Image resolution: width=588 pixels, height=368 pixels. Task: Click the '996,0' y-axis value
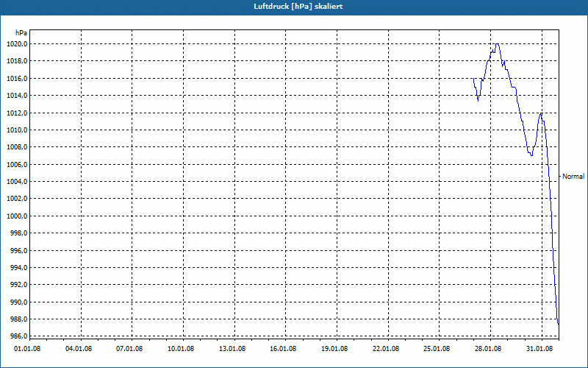point(18,250)
